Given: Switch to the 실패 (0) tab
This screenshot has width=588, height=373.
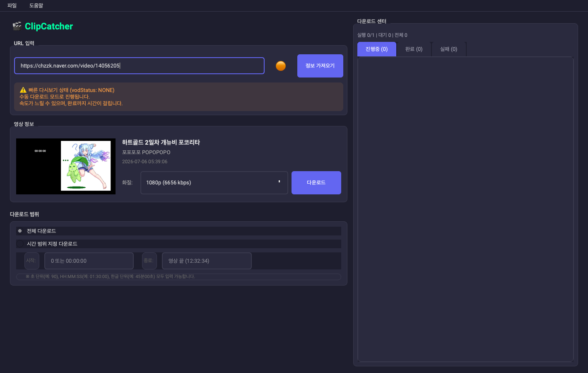Looking at the screenshot, I should pyautogui.click(x=449, y=49).
